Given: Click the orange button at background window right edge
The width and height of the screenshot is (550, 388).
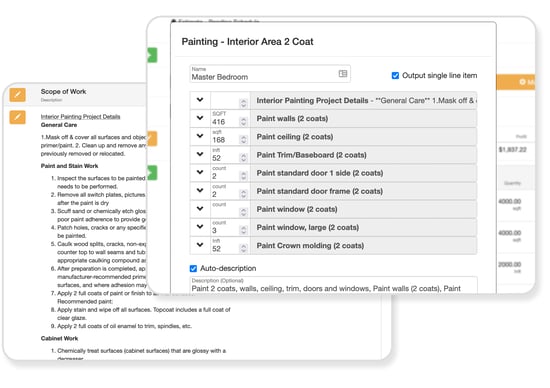Looking at the screenshot, I should pos(516,82).
